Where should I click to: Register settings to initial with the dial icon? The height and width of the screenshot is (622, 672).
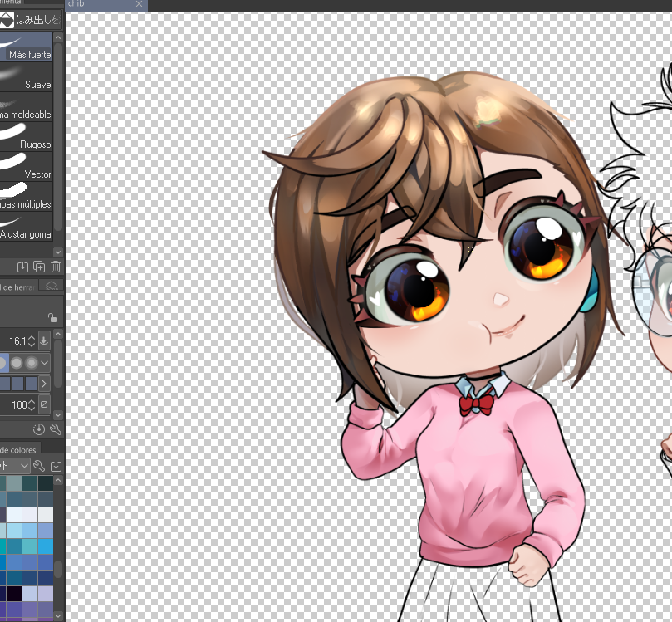37,428
